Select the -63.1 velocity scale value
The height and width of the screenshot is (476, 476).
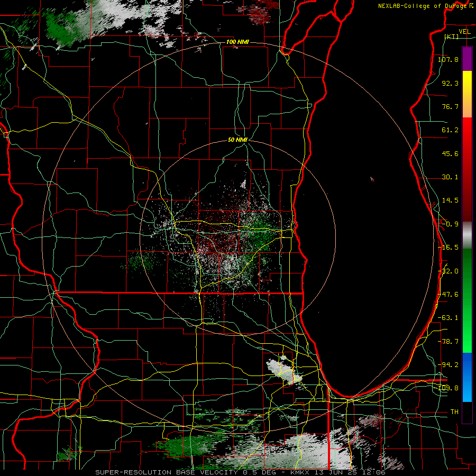point(448,318)
